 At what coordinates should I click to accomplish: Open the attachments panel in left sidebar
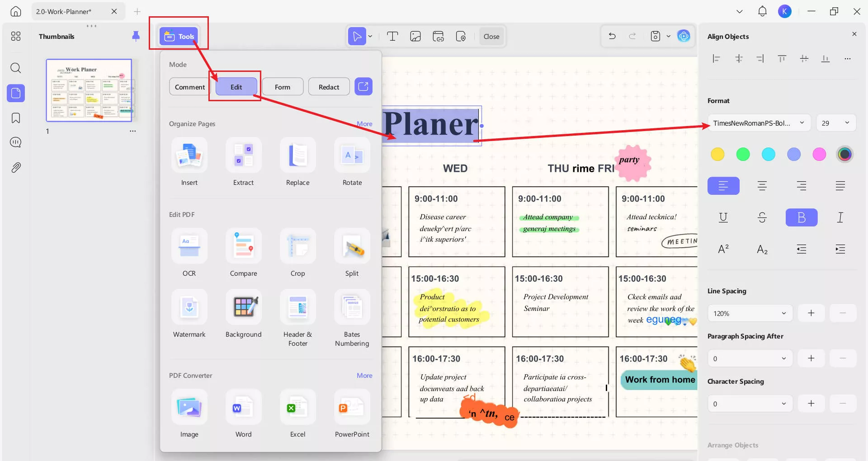tap(16, 168)
